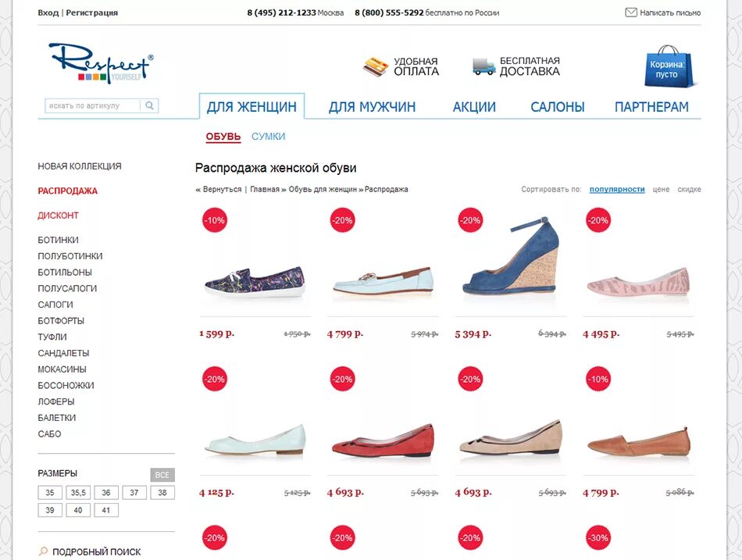Click the credit card payment icon
This screenshot has width=742, height=560.
(x=375, y=66)
